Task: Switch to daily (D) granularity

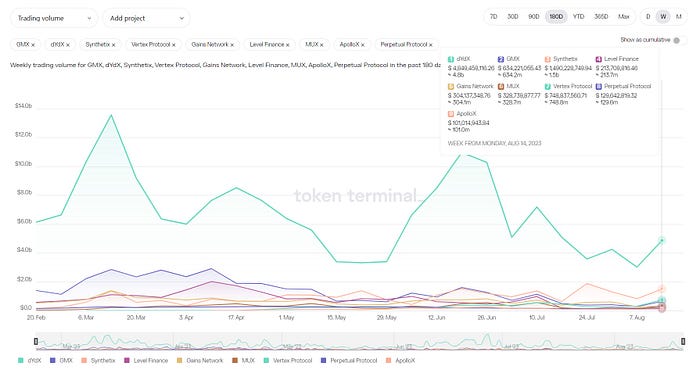Action: tap(648, 17)
